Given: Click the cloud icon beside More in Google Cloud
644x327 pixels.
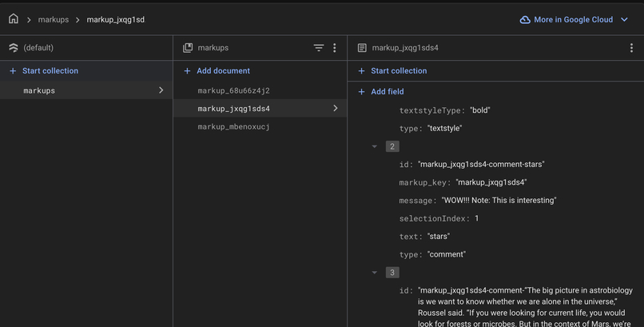Looking at the screenshot, I should click(x=525, y=20).
